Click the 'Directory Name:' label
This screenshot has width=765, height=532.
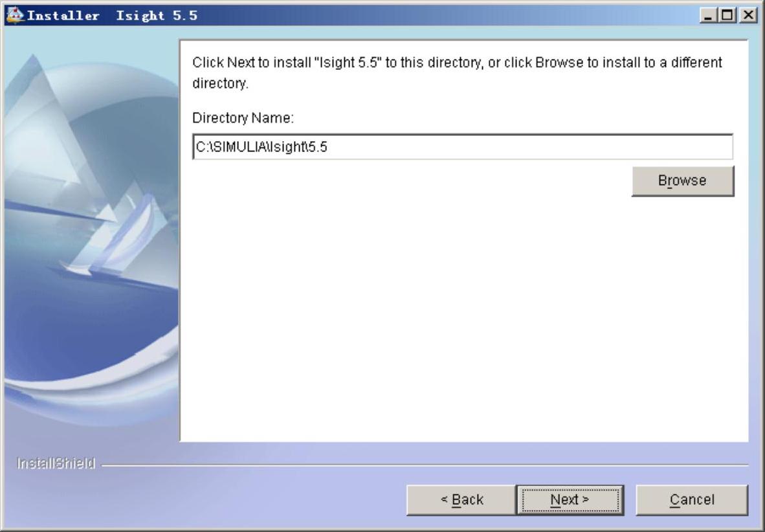click(243, 118)
